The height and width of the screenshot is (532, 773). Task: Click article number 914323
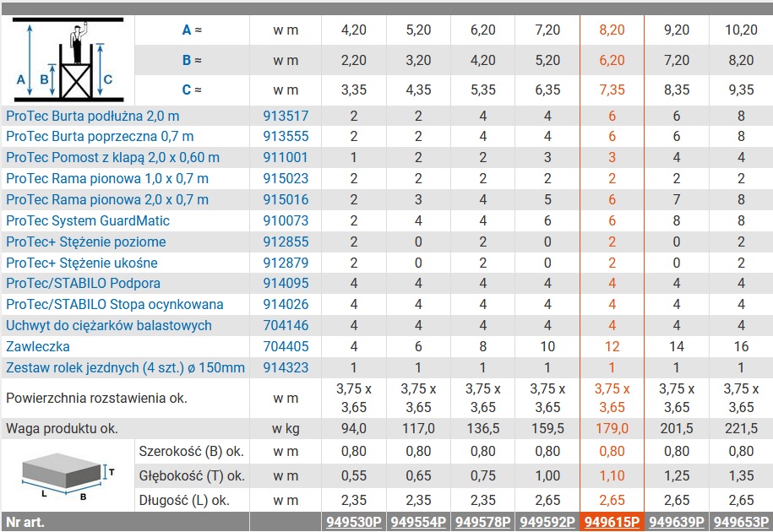[286, 368]
